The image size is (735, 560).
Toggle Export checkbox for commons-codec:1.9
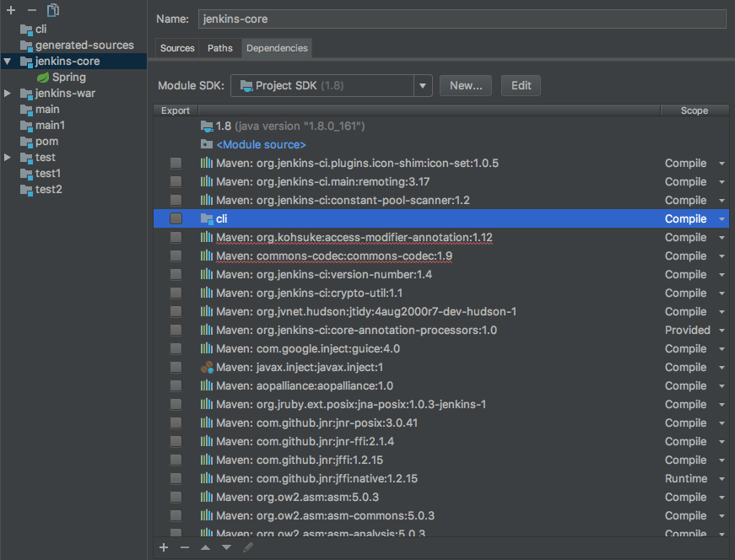(176, 256)
